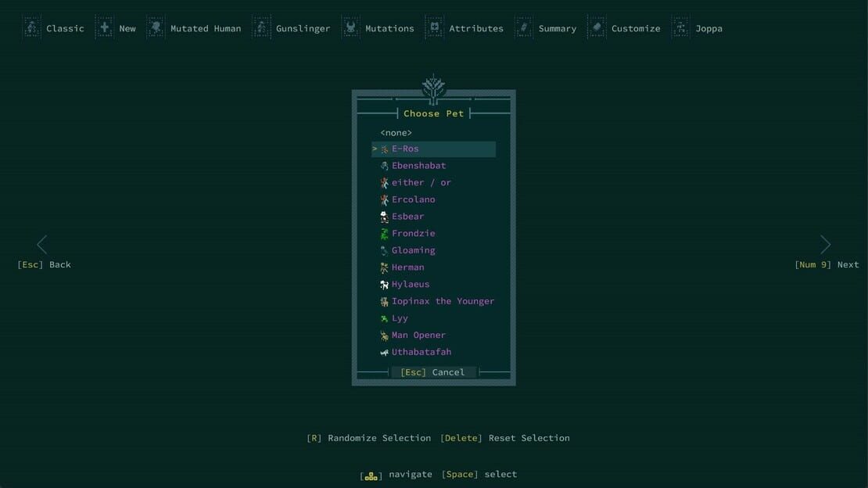Click the Classic mode tab label
The image size is (868, 488).
click(x=65, y=28)
